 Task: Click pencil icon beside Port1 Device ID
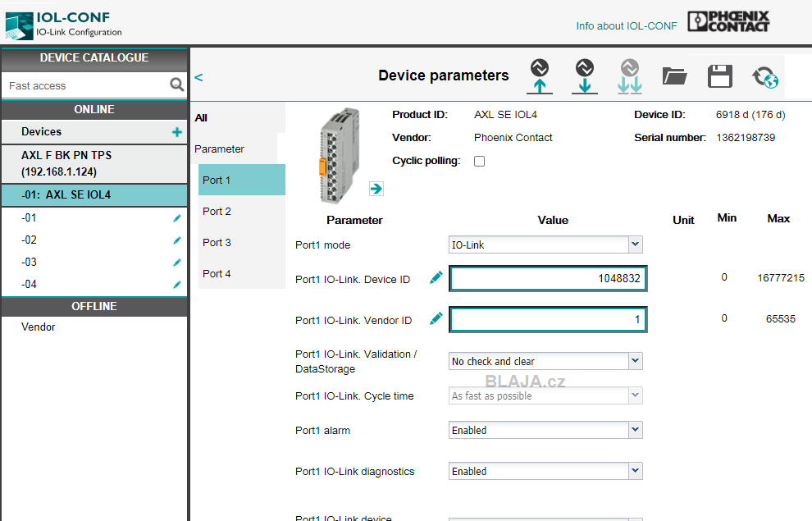pos(436,278)
